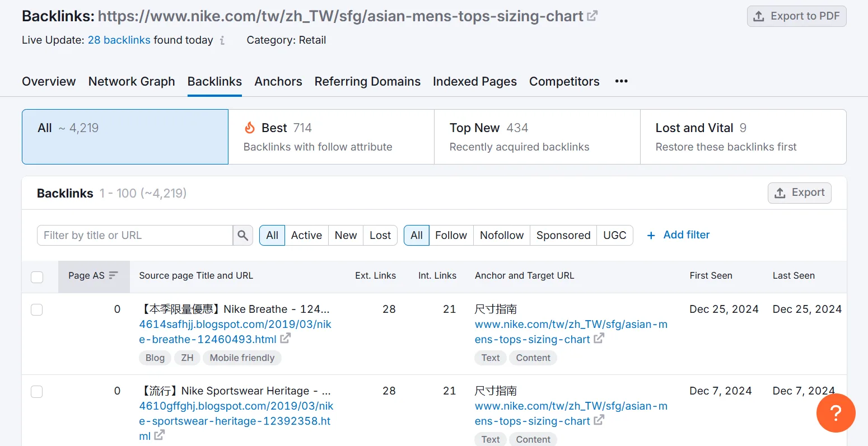Open external link icon for nike-breathe-12460493.html

coord(286,339)
